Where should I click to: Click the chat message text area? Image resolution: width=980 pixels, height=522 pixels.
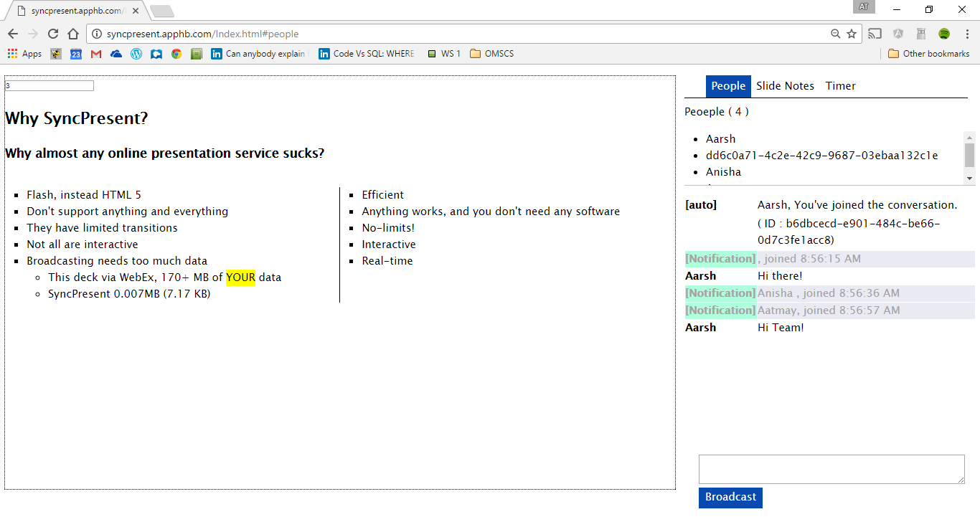tap(831, 469)
